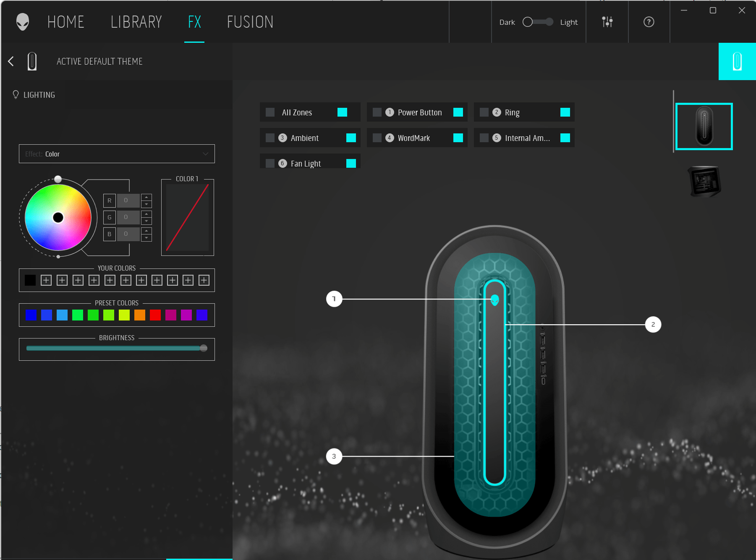Toggle the Dark/Light theme switch

tap(538, 22)
